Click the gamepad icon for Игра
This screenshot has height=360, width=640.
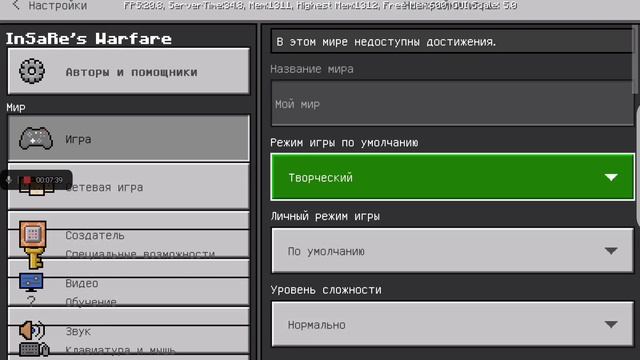(x=36, y=138)
